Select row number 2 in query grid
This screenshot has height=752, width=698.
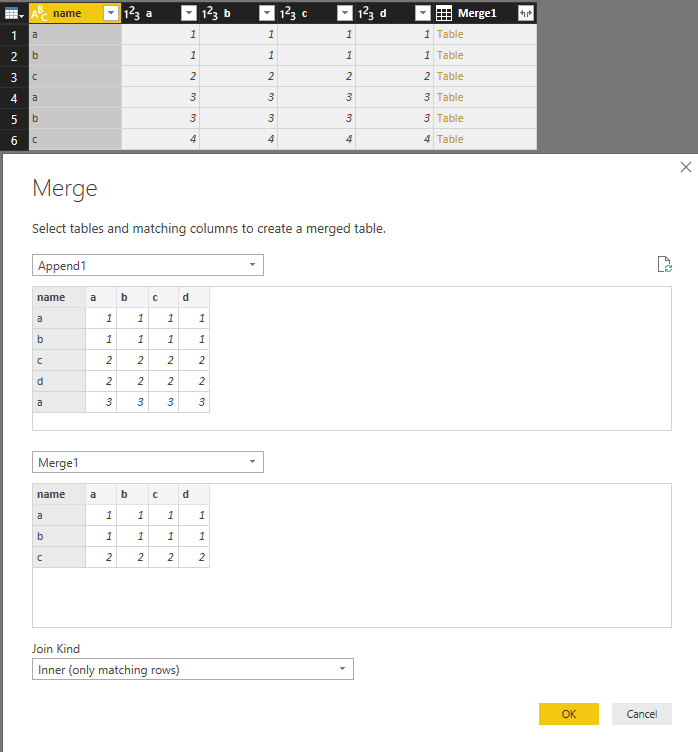(x=14, y=56)
